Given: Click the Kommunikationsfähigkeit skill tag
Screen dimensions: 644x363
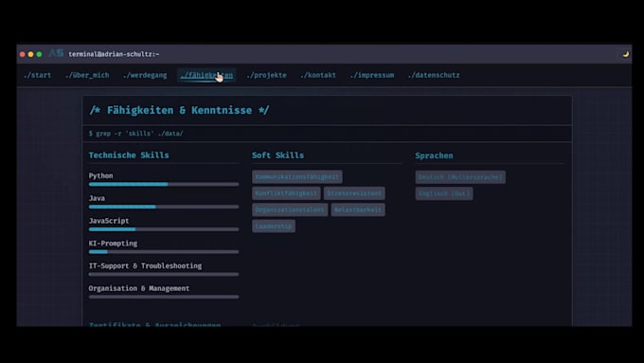Looking at the screenshot, I should click(297, 177).
